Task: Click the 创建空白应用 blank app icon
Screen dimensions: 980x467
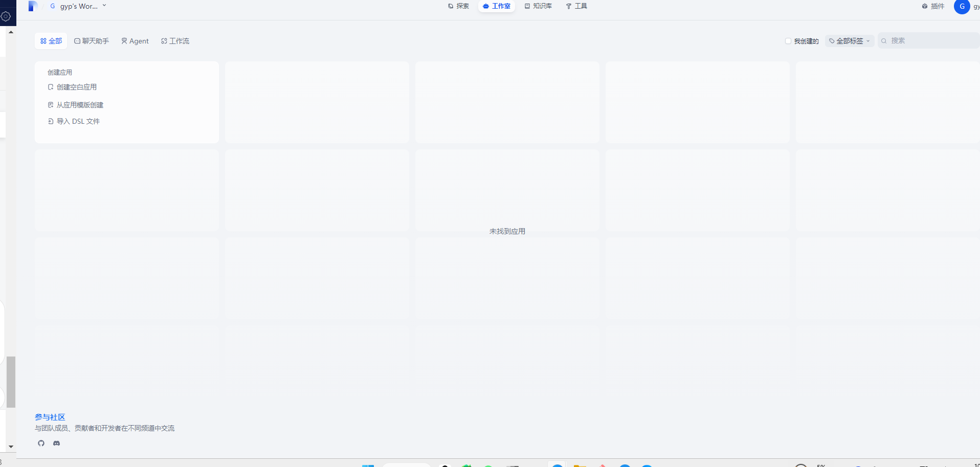Action: 51,87
